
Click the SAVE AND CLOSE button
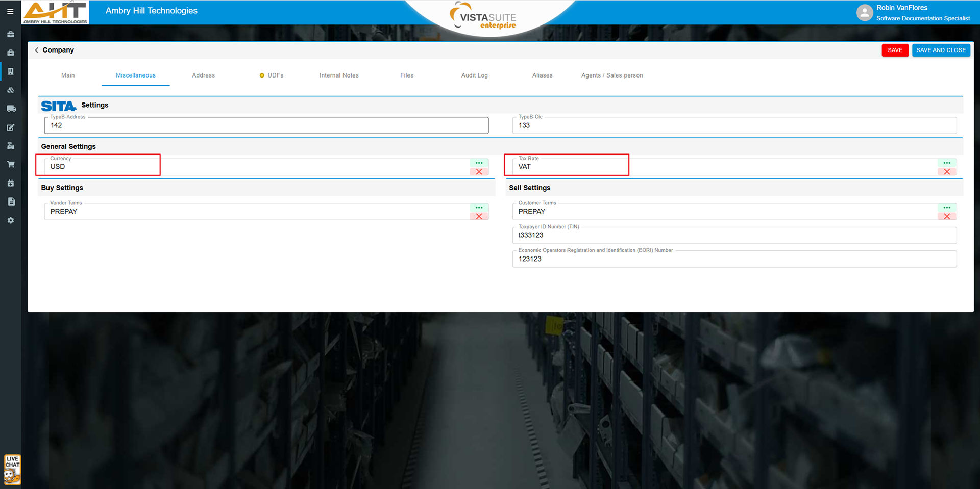941,50
